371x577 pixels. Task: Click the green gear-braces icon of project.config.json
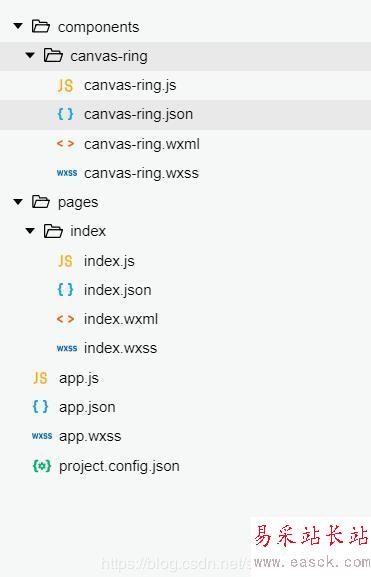tap(42, 466)
